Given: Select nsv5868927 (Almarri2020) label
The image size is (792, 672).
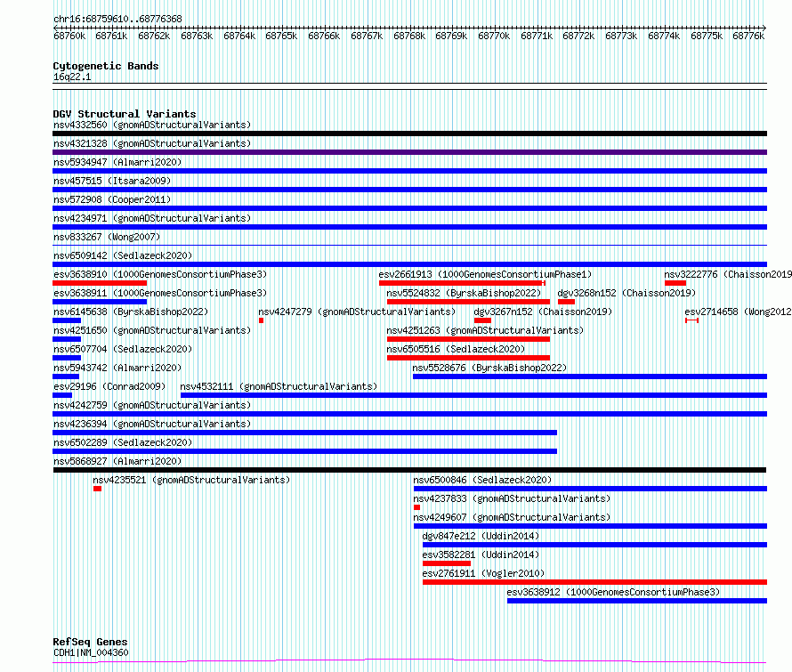Looking at the screenshot, I should click(x=117, y=461).
